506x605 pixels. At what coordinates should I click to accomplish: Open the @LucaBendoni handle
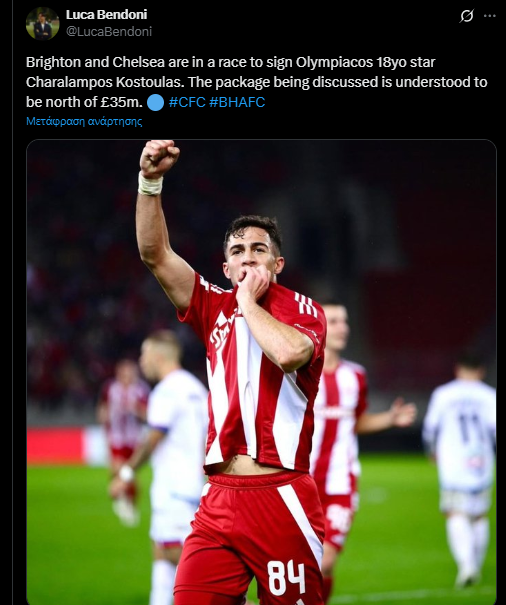[109, 31]
